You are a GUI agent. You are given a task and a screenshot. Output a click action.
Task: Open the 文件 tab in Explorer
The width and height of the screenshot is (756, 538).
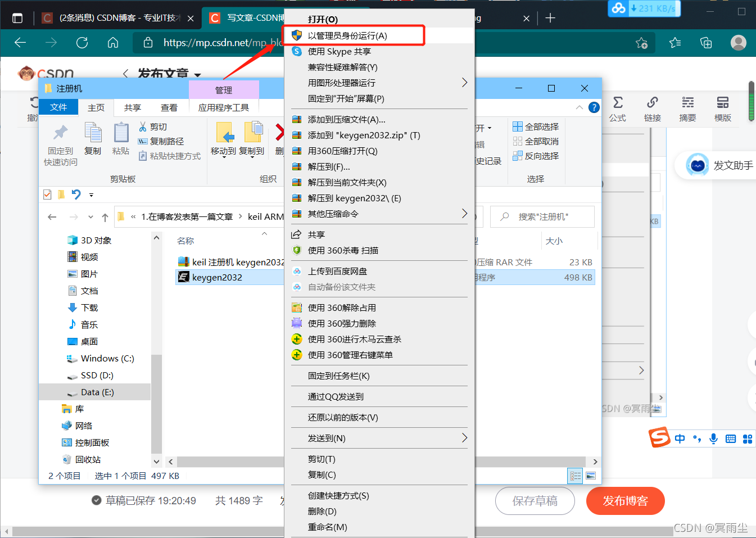(x=58, y=107)
